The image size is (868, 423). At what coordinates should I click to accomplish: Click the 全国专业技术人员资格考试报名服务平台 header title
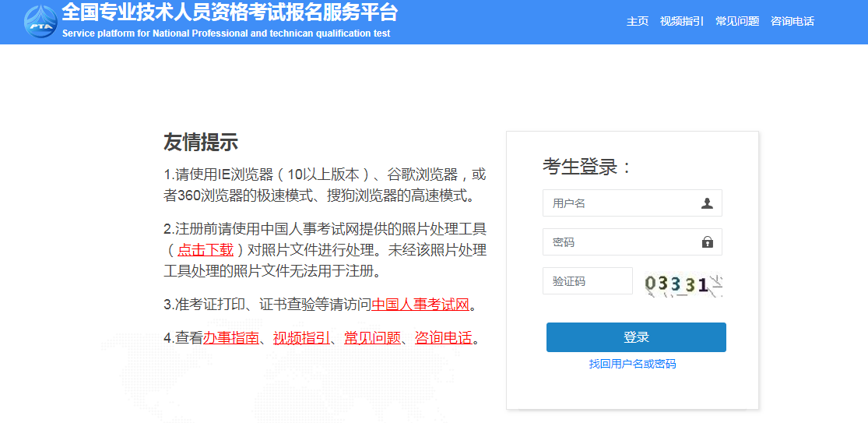tap(230, 13)
